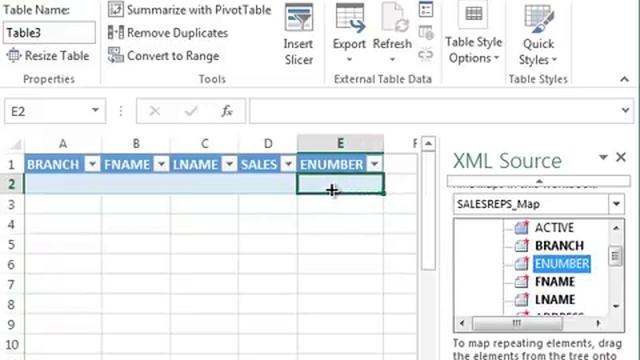Select column A header
The height and width of the screenshot is (360, 640).
(x=63, y=144)
